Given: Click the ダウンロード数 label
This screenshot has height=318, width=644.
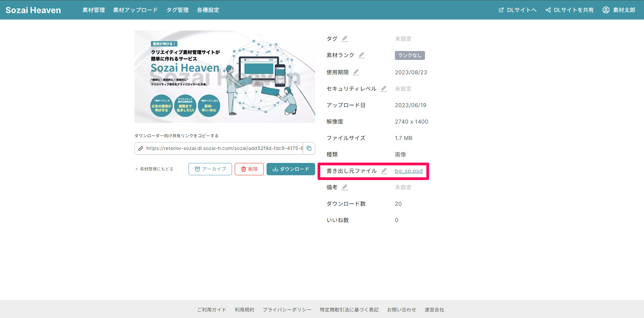Looking at the screenshot, I should 346,204.
